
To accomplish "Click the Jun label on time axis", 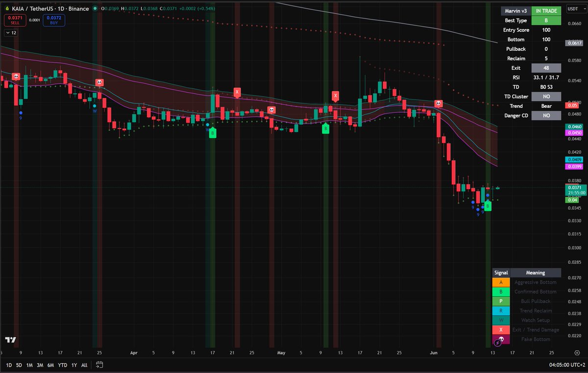I will click(x=433, y=352).
